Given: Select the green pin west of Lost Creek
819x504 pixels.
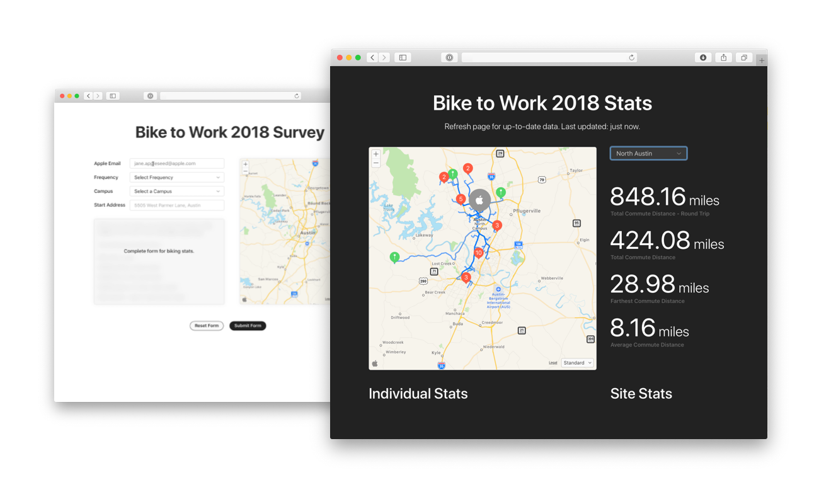Looking at the screenshot, I should [394, 257].
